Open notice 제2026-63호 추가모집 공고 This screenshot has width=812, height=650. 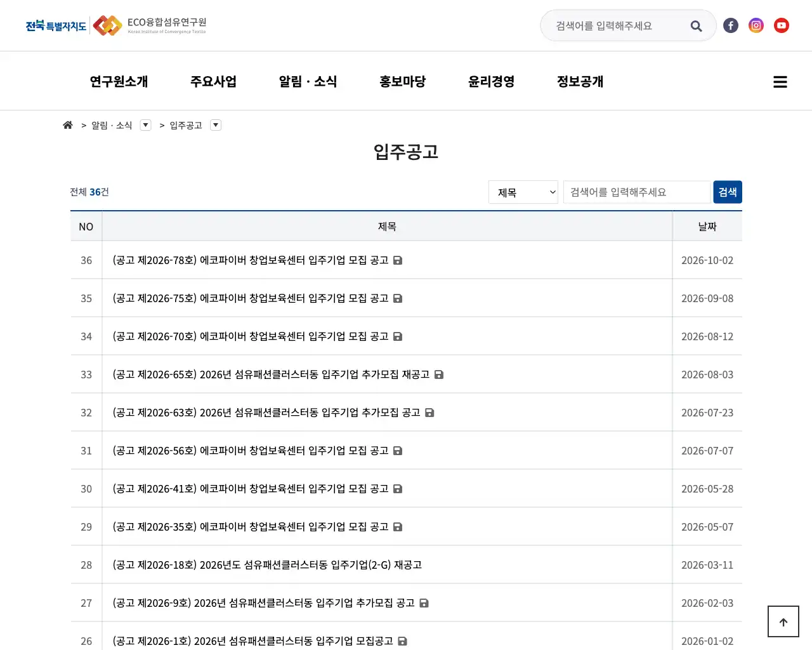pos(266,413)
